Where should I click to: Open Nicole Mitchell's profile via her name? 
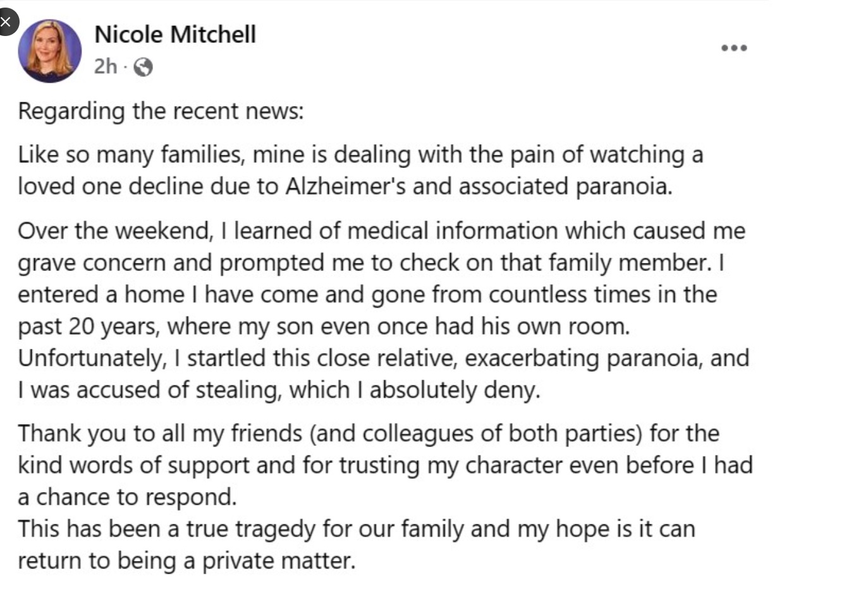175,35
